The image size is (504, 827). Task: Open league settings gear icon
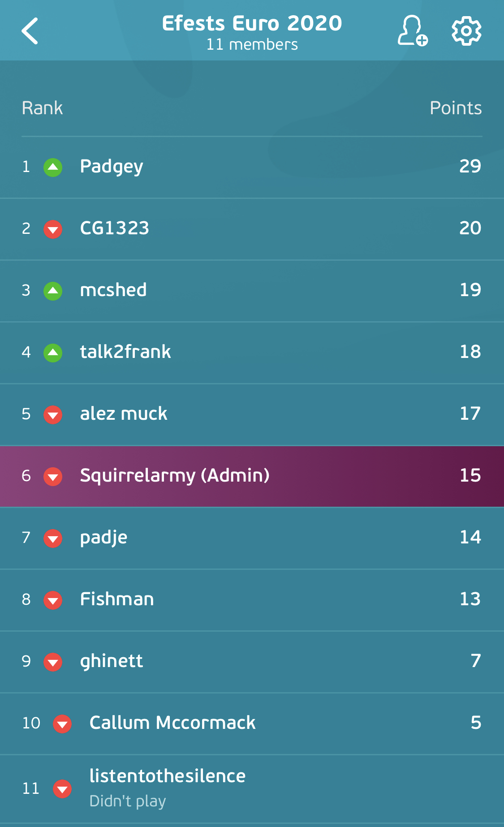tap(466, 31)
